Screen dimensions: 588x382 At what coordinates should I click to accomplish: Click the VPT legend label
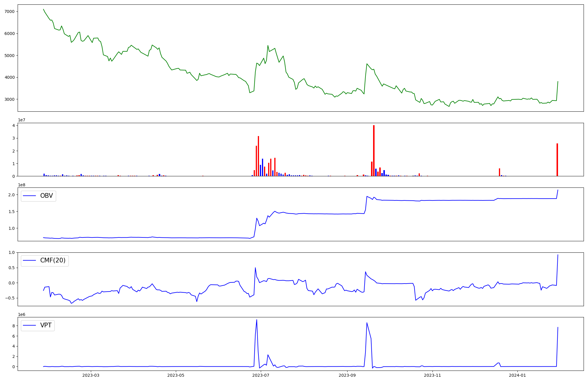[x=46, y=325]
